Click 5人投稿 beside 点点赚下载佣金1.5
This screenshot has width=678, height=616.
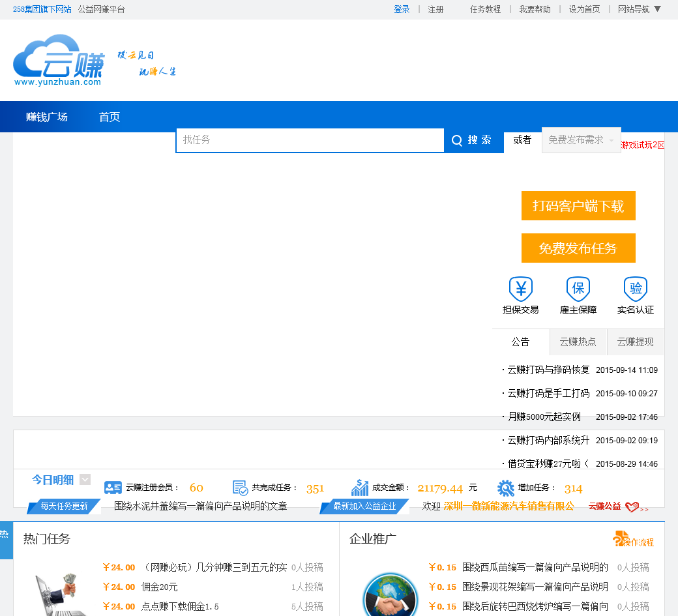click(308, 606)
